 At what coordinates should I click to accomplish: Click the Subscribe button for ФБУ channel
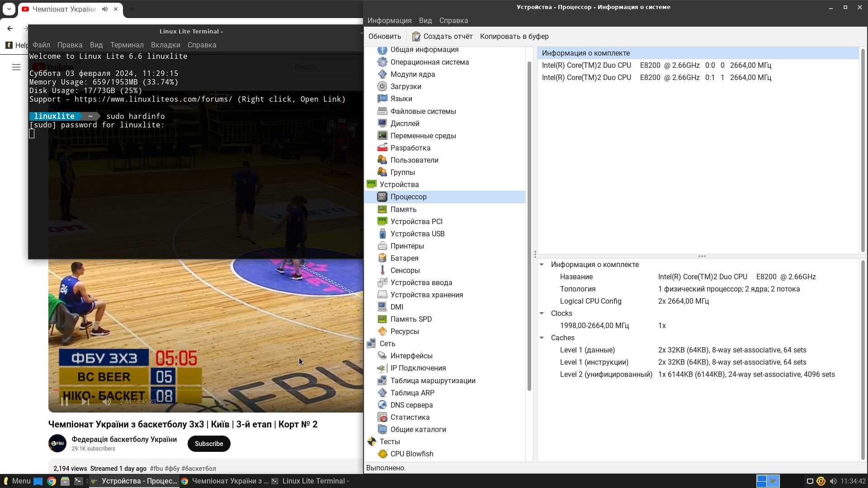click(x=209, y=443)
